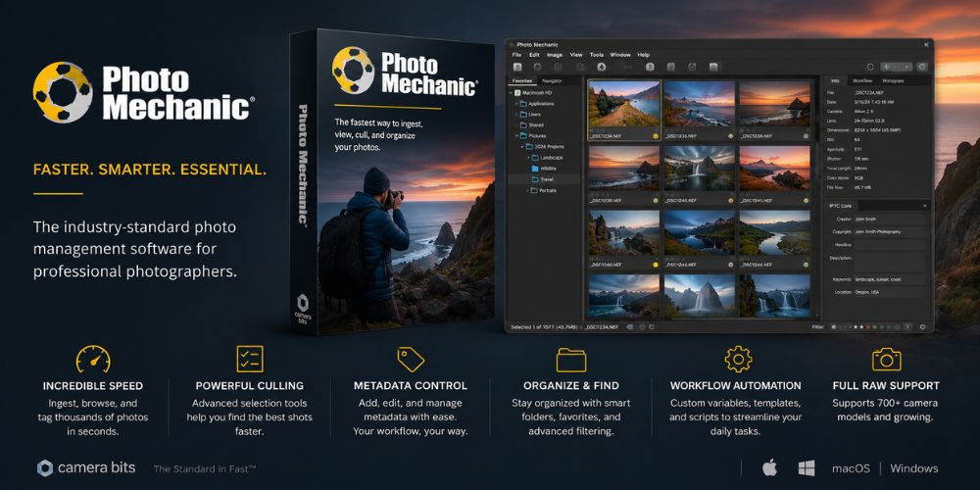Toggle the green pill switch in the toolbar
Image resolution: width=980 pixels, height=490 pixels.
pos(897,67)
